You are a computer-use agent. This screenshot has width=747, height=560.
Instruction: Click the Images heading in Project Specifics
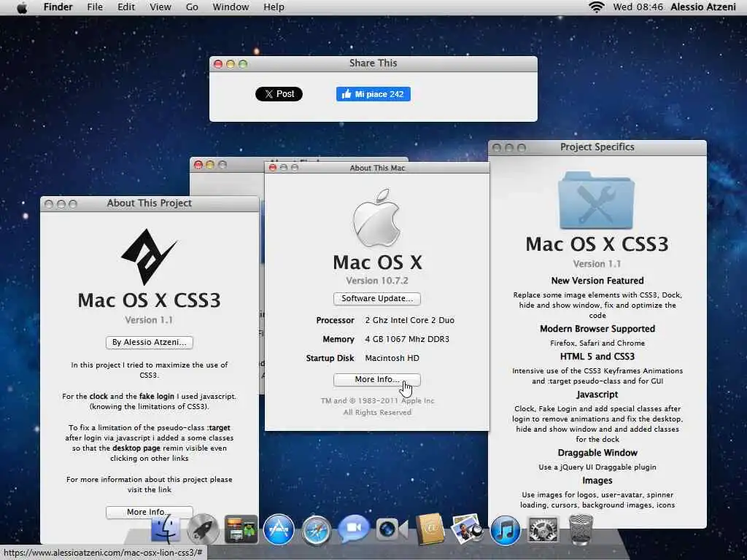[597, 481]
